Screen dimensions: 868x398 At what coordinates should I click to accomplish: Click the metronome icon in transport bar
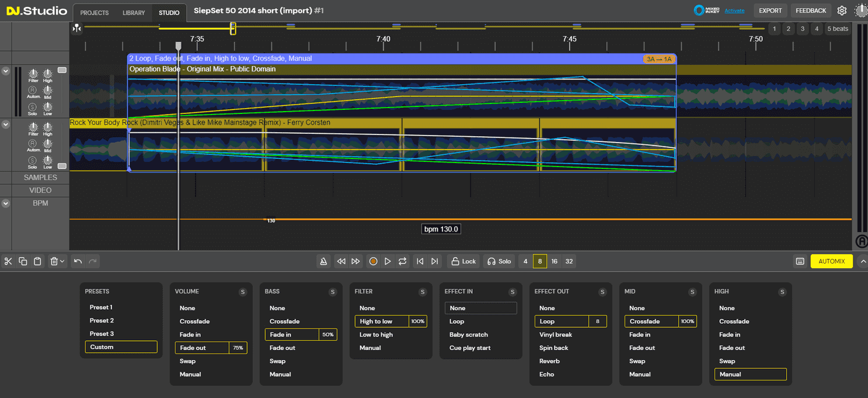click(323, 261)
